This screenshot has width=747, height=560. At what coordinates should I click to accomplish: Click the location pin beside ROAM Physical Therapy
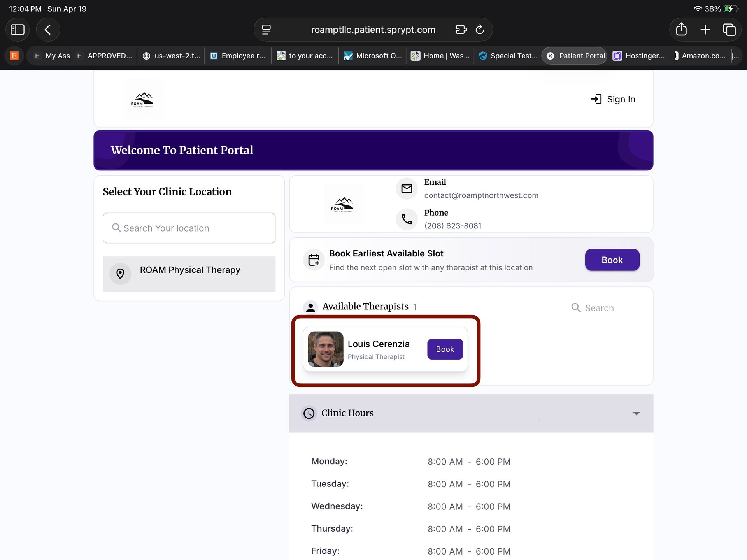pyautogui.click(x=120, y=274)
